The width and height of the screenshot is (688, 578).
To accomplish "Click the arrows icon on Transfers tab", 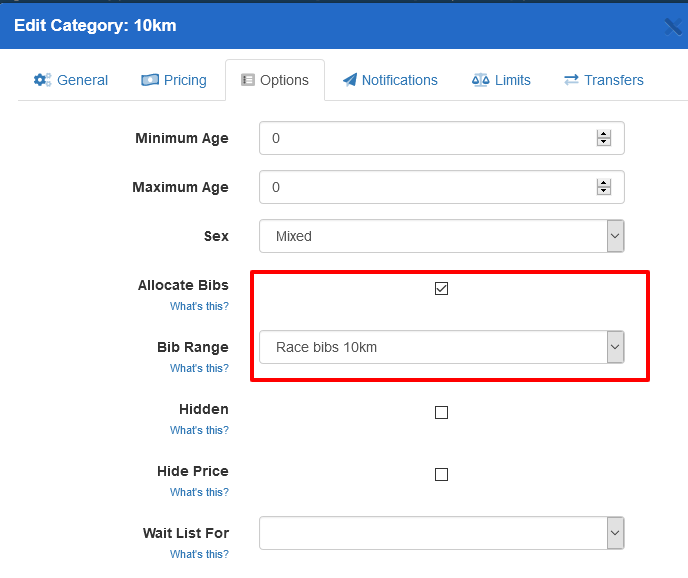I will 571,80.
